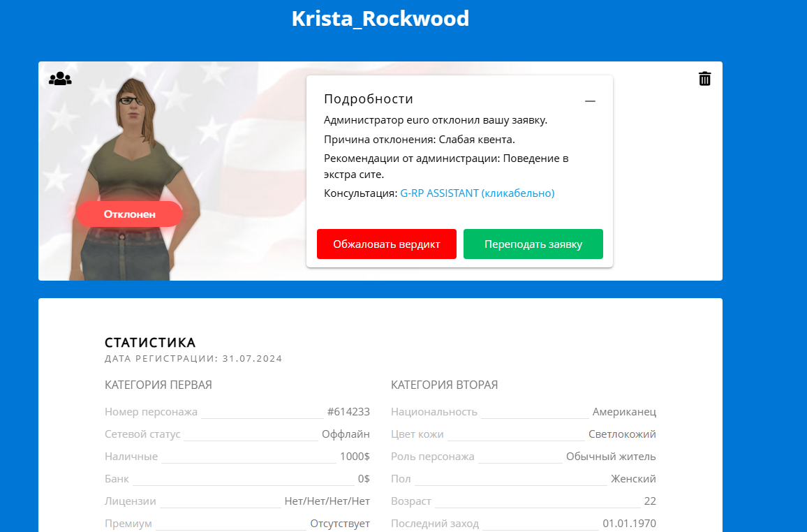Click the red Отклонен status badge

(129, 214)
